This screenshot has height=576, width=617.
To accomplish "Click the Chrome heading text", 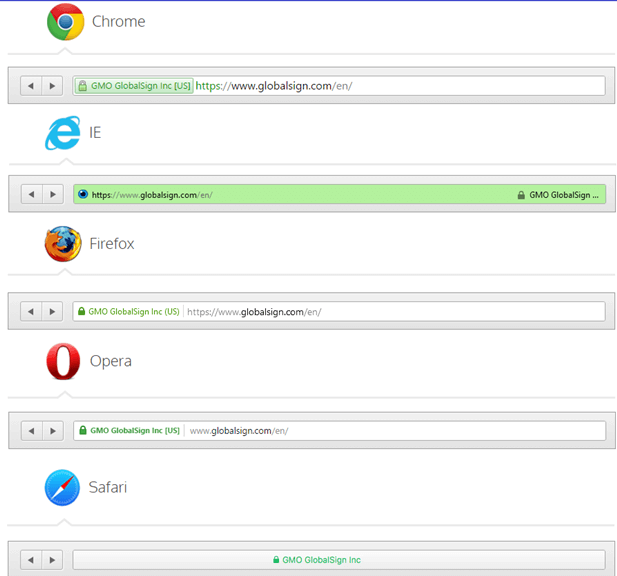I will [x=118, y=22].
